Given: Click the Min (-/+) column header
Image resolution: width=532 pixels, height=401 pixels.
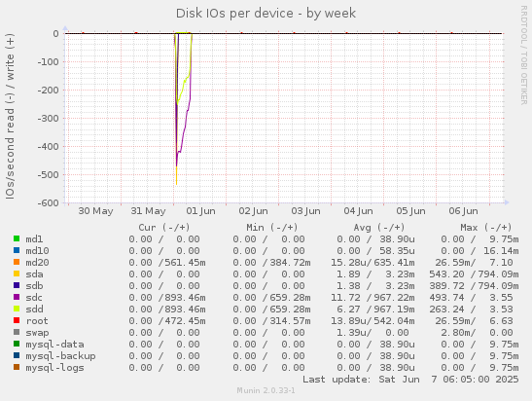Looking at the screenshot, I should click(x=272, y=227).
